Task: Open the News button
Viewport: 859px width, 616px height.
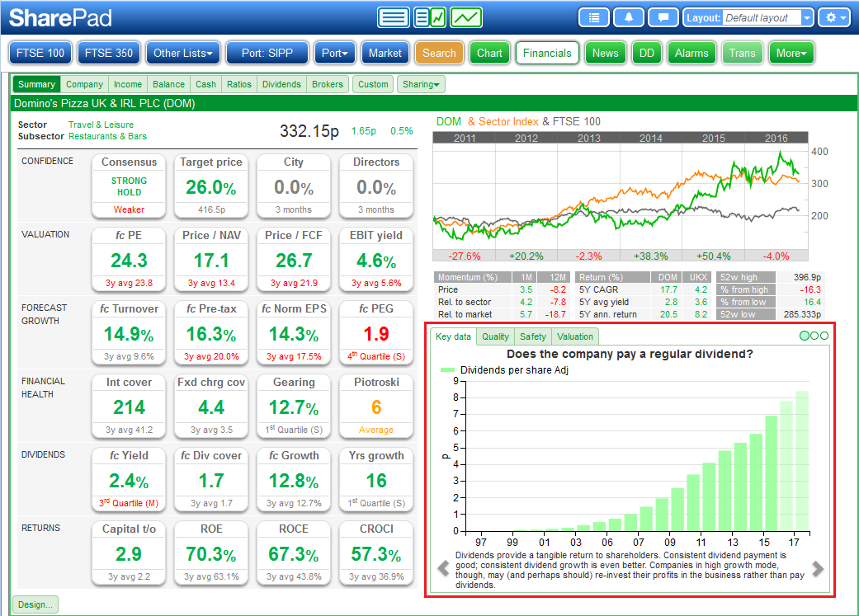Action: click(606, 53)
